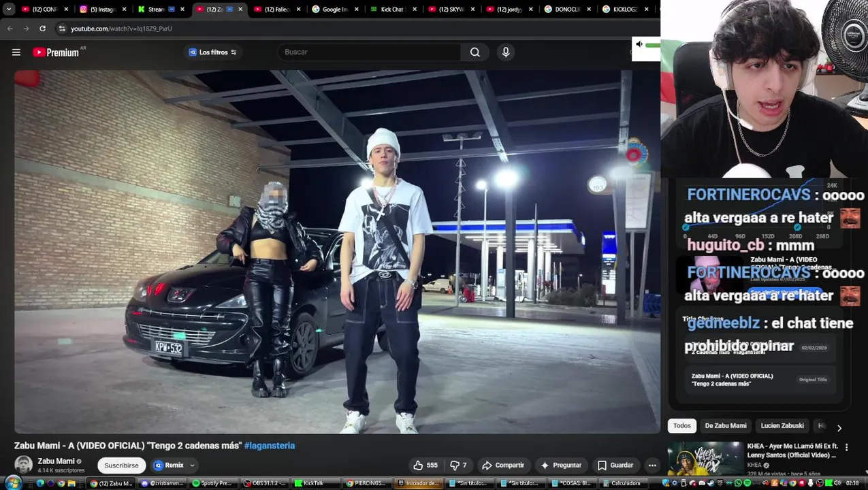Close the (12) CONF tab
The height and width of the screenshot is (490, 868).
[66, 10]
